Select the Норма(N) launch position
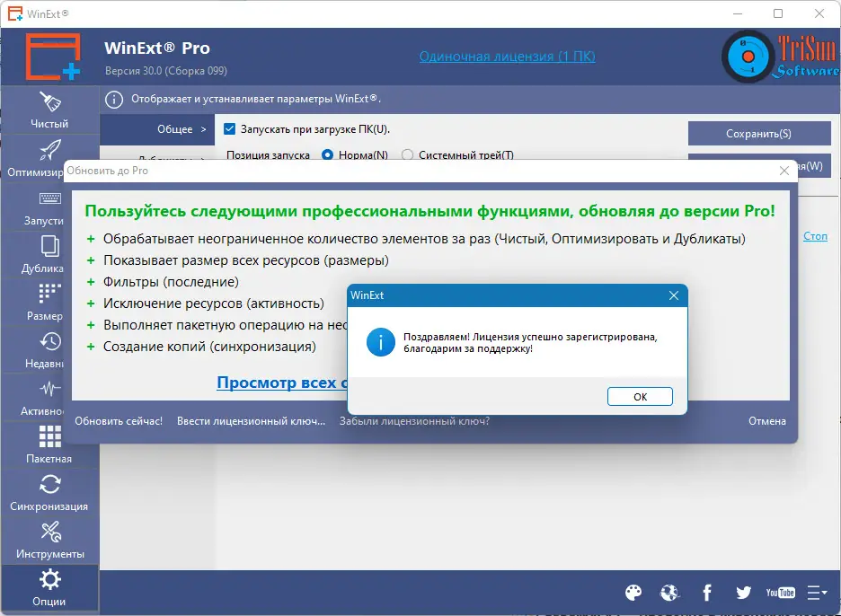The width and height of the screenshot is (841, 616). 327,154
